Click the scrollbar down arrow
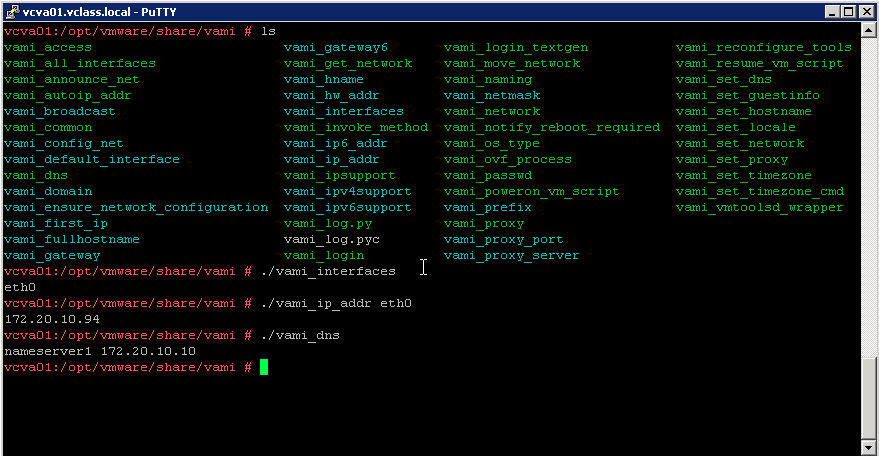 (868, 448)
